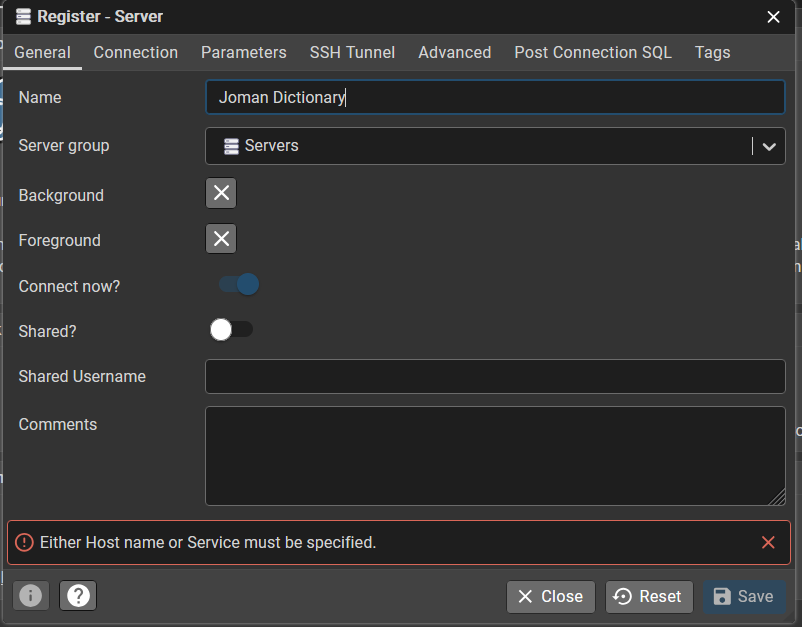Go to the SSH Tunnel tab
802x627 pixels.
(x=352, y=52)
